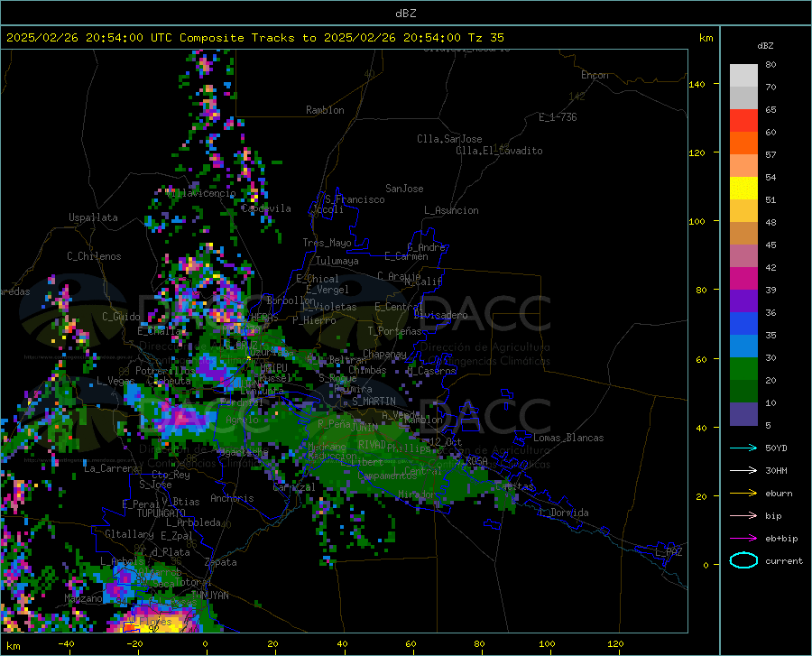Select the magenta 39-42 dBZ swatch
Viewport: 812px width, 656px height.
[x=743, y=279]
